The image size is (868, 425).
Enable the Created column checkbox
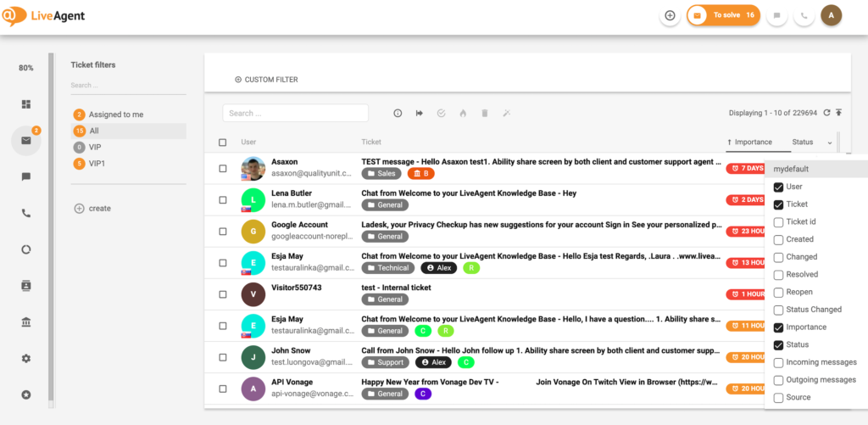pyautogui.click(x=778, y=240)
